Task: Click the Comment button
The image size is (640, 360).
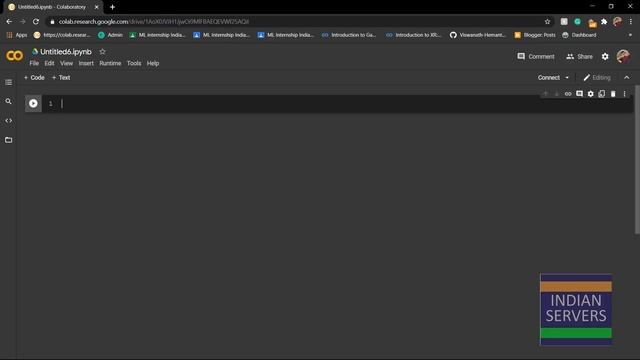Action: pyautogui.click(x=536, y=56)
